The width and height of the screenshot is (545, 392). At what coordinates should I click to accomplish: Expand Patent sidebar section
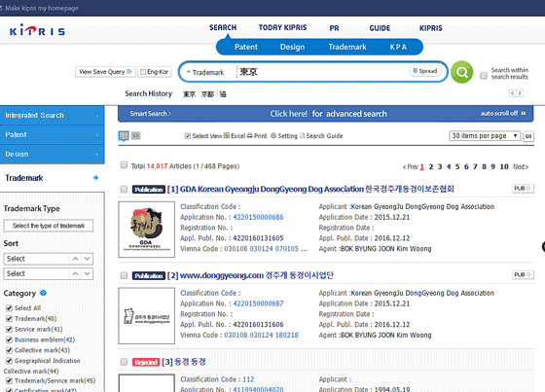53,134
